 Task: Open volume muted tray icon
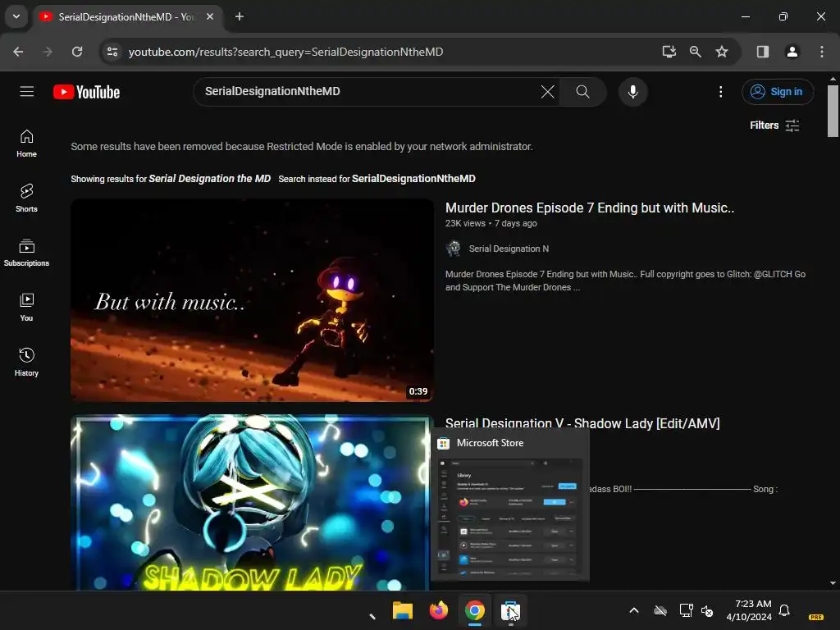click(707, 610)
